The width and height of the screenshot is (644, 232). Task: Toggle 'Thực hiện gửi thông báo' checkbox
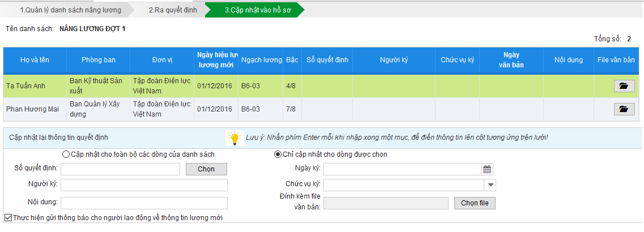pos(7,218)
